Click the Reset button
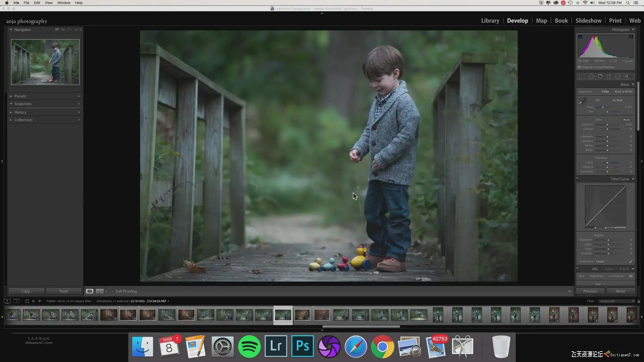This screenshot has width=644, height=362. pos(621,291)
